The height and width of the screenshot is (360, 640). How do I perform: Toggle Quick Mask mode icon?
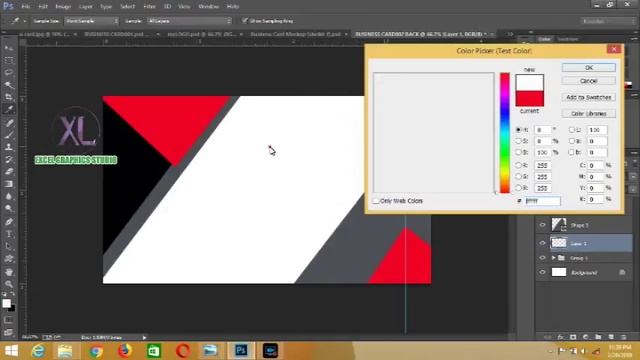pyautogui.click(x=9, y=320)
